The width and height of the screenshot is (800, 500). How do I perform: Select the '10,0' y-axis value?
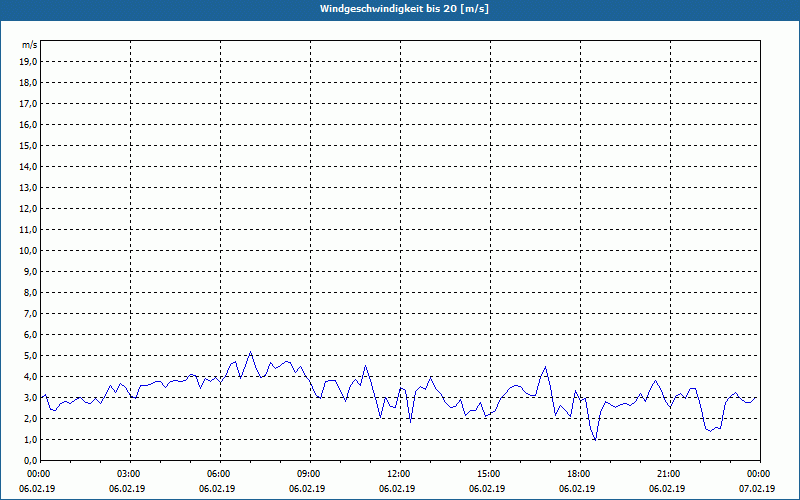pos(28,251)
